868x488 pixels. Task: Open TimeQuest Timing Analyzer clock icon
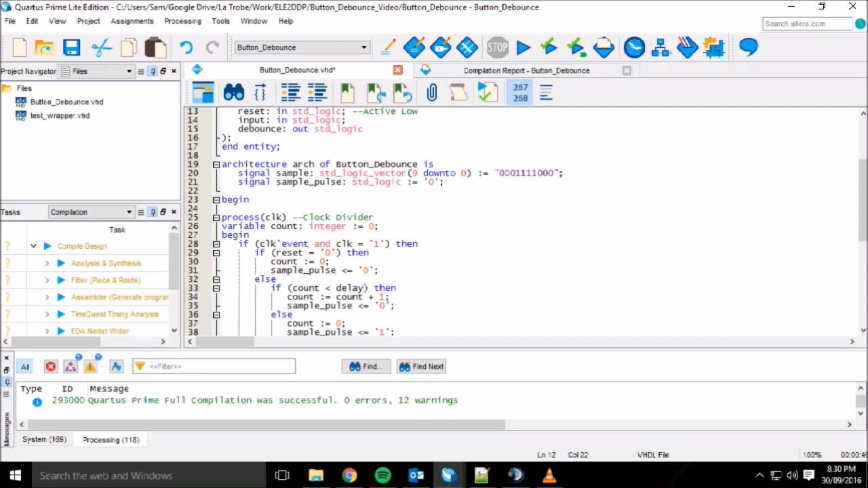(x=635, y=47)
